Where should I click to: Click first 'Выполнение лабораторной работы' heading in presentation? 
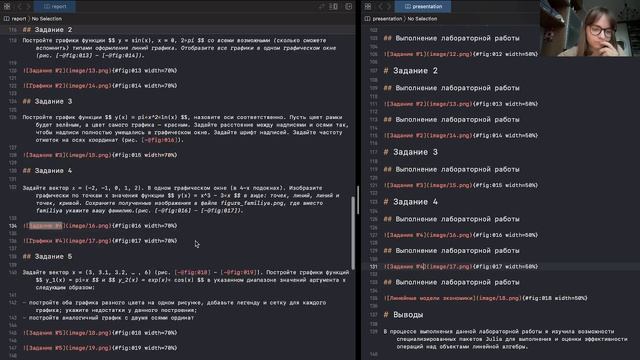point(451,38)
